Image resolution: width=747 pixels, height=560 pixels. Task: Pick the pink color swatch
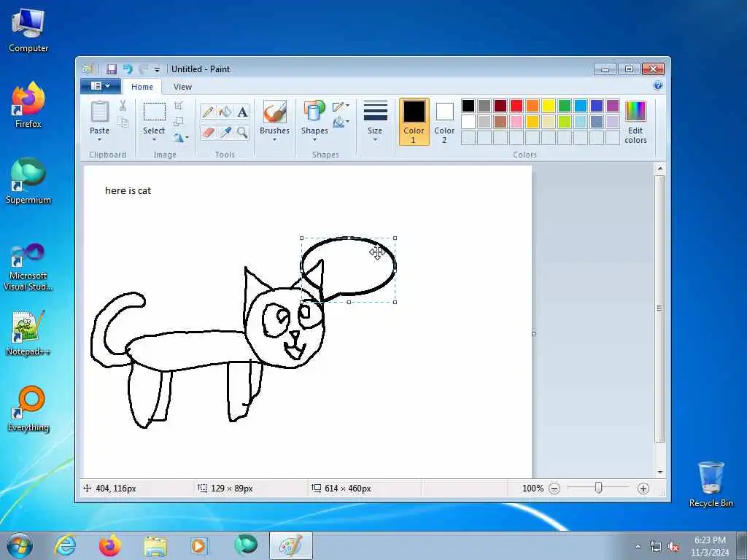[x=516, y=122]
